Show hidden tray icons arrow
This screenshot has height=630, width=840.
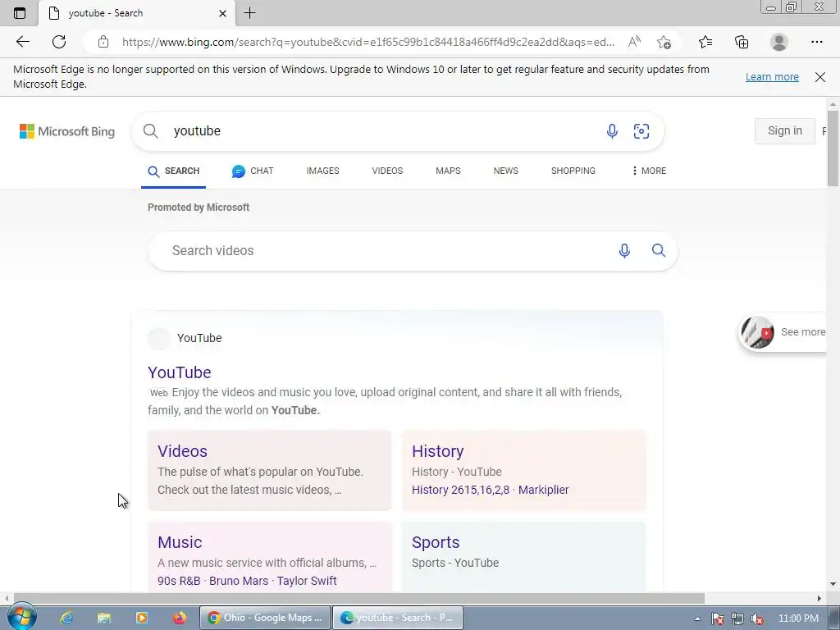(x=697, y=619)
